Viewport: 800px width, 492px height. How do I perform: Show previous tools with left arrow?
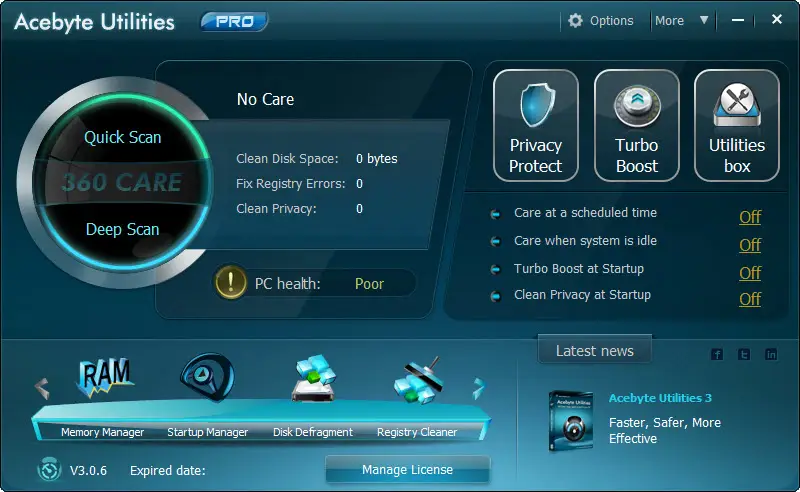point(42,388)
